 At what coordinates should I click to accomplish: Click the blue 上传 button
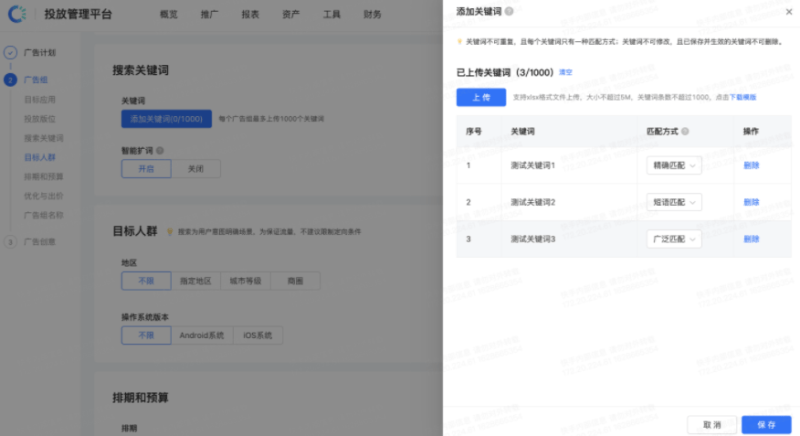481,97
